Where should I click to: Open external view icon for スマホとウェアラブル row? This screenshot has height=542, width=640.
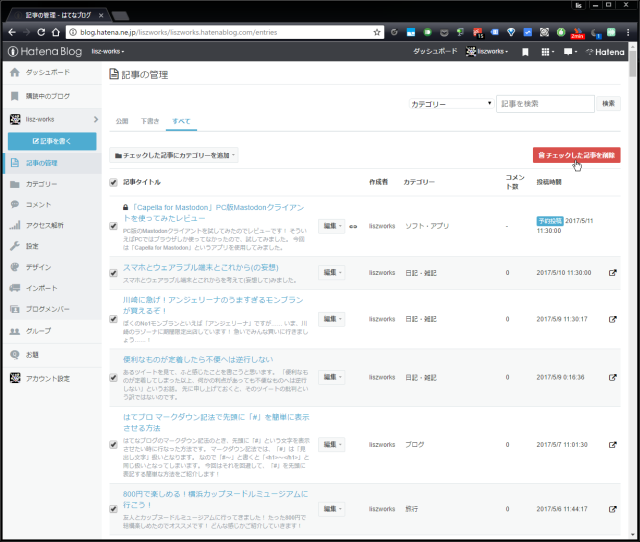(613, 273)
